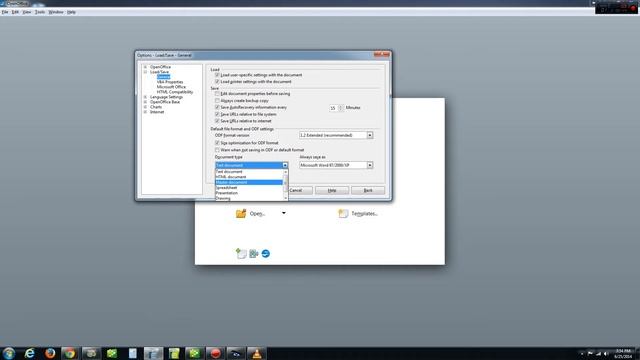Enable Always create backup copy
Viewport: 640px width, 360px height.
pos(217,100)
